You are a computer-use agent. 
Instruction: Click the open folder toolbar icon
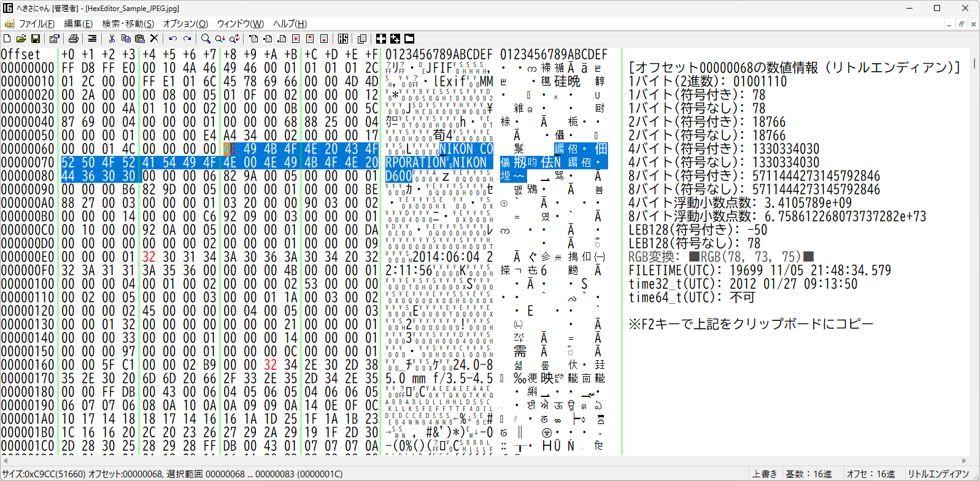coord(21,39)
